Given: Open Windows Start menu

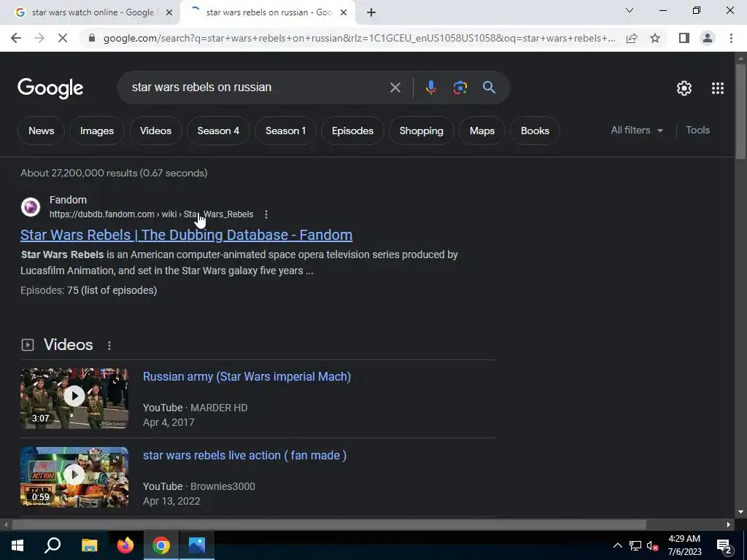Looking at the screenshot, I should pos(18,545).
